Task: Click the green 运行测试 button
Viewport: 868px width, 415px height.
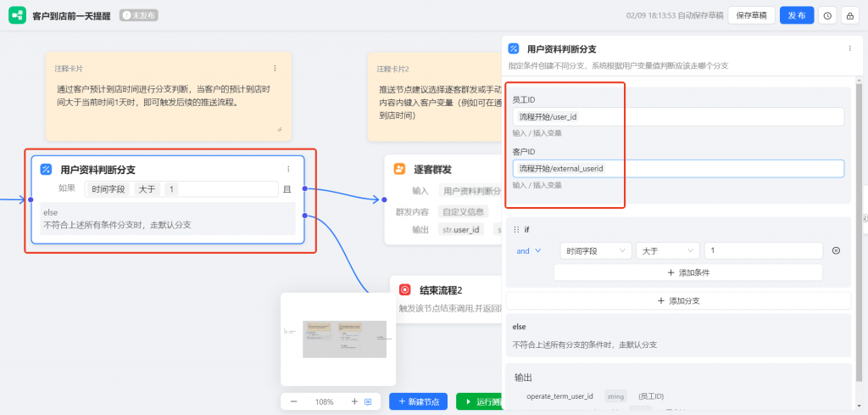Action: (x=479, y=401)
